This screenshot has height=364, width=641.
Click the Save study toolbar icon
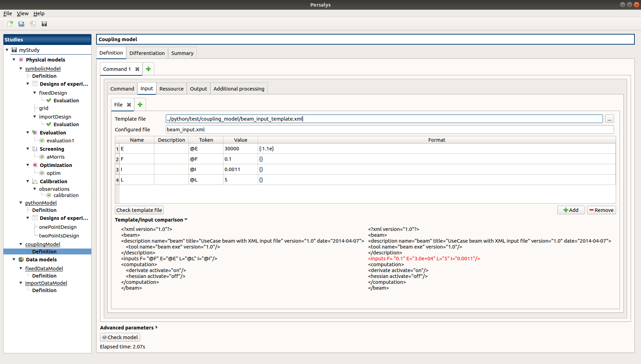44,24
